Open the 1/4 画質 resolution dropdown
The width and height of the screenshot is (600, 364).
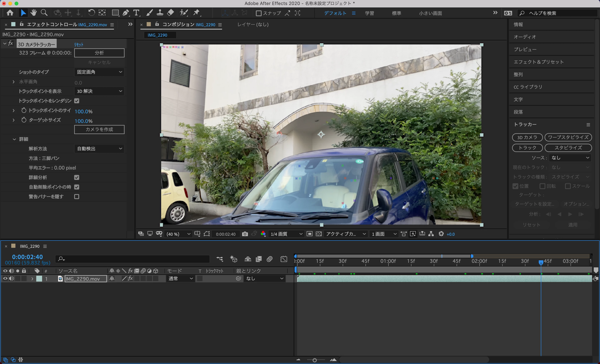click(286, 234)
